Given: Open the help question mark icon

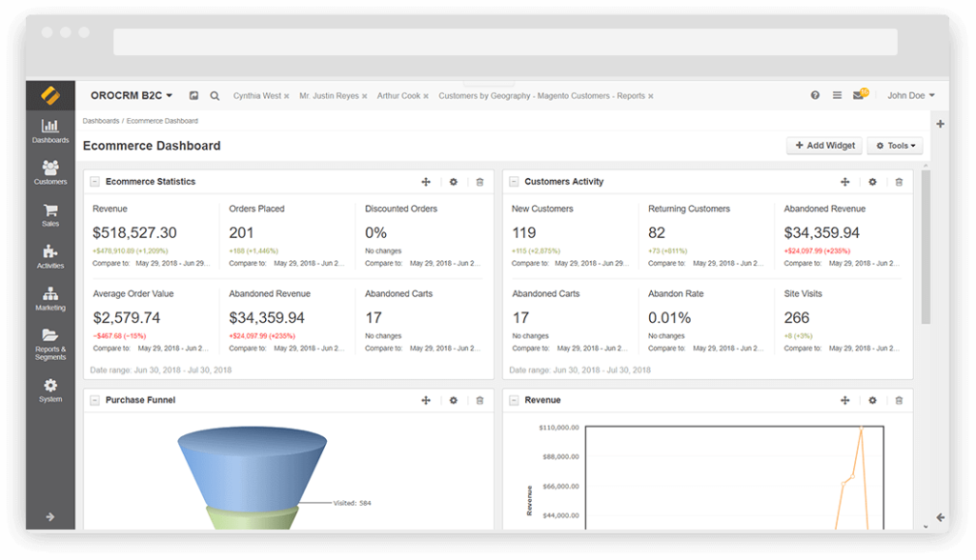Looking at the screenshot, I should pos(817,95).
